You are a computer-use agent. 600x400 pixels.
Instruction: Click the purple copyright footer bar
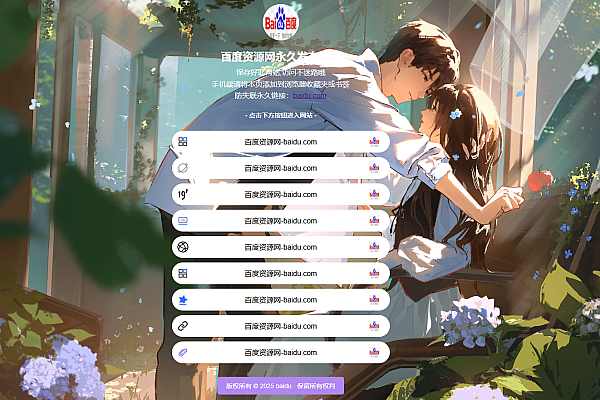tap(281, 386)
